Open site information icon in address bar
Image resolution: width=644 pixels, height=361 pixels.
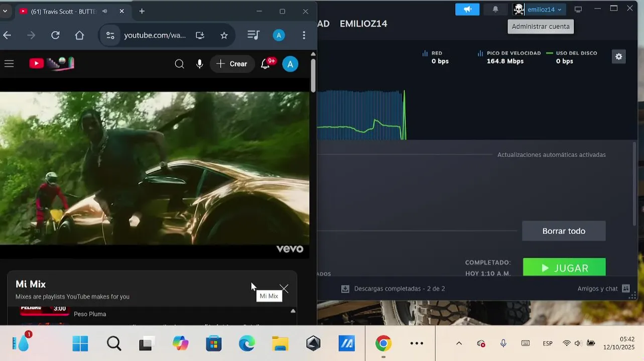pos(110,35)
